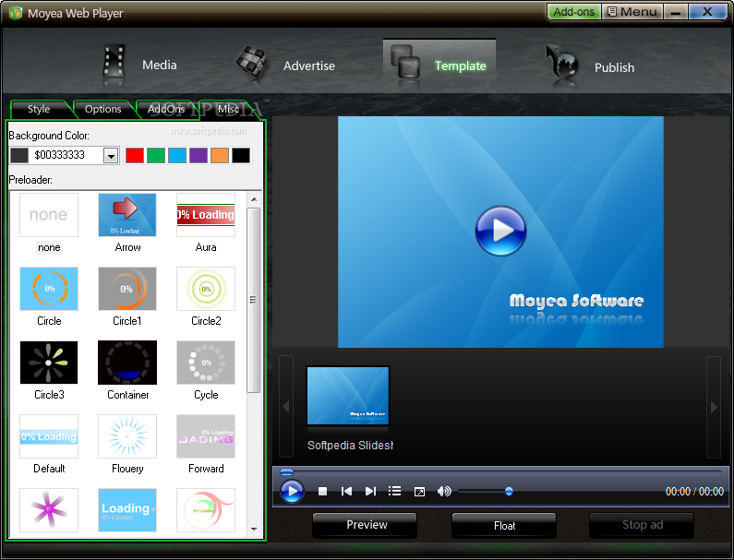Open the AddOns tab
The image size is (734, 560).
[166, 109]
